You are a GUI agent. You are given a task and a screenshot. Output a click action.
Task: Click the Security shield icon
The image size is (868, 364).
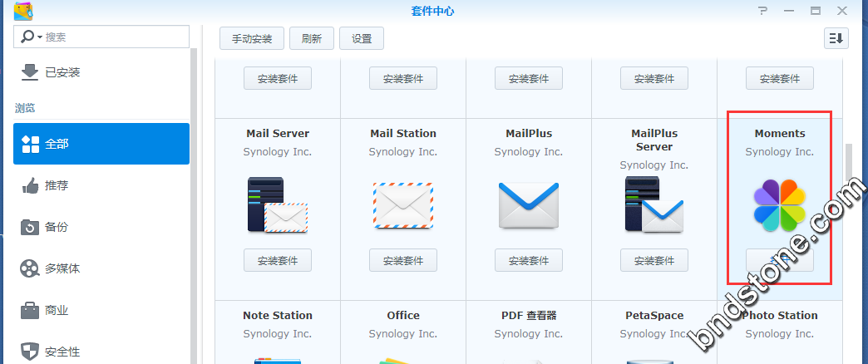tap(30, 352)
